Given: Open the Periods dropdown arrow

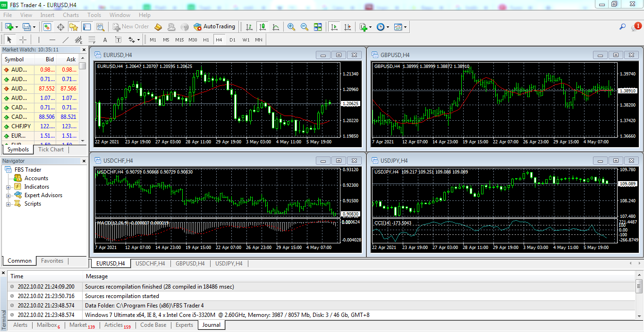Looking at the screenshot, I should pyautogui.click(x=388, y=27).
